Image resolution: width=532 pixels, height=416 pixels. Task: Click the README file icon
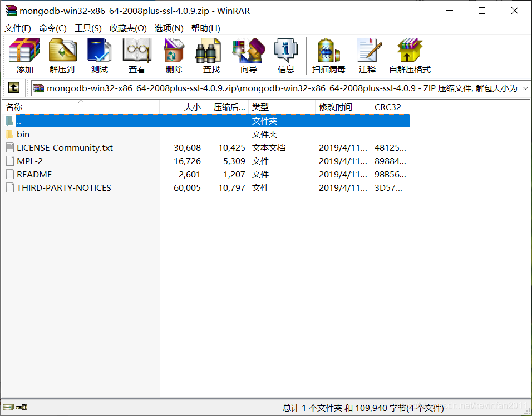10,174
